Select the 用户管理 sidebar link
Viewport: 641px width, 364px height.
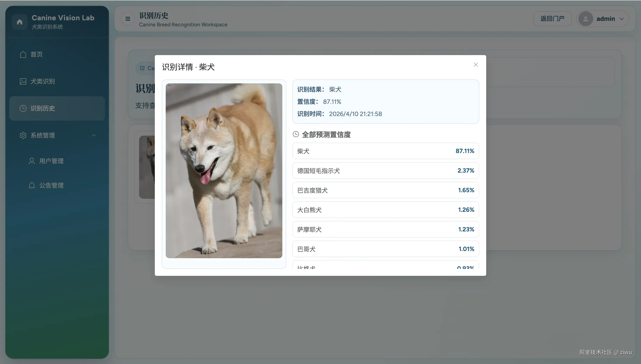tap(51, 161)
